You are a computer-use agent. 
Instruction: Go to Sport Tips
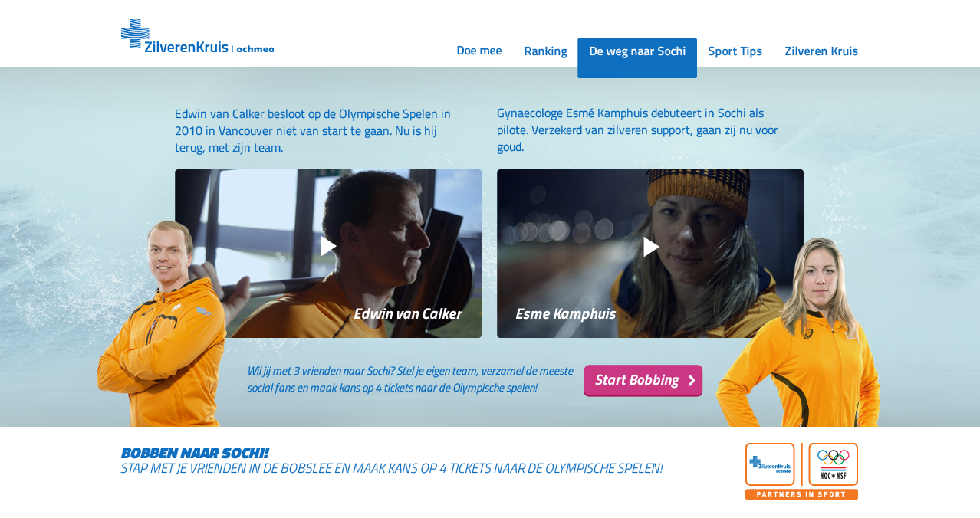[735, 51]
